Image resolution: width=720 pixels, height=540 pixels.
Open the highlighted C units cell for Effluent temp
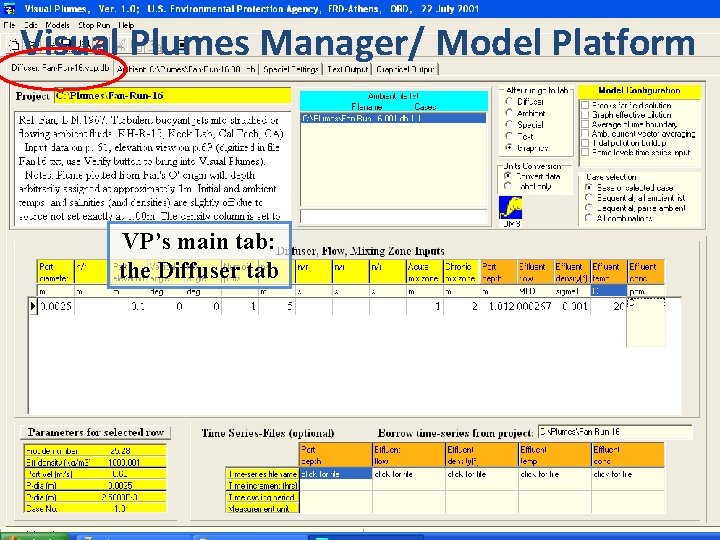pyautogui.click(x=608, y=291)
